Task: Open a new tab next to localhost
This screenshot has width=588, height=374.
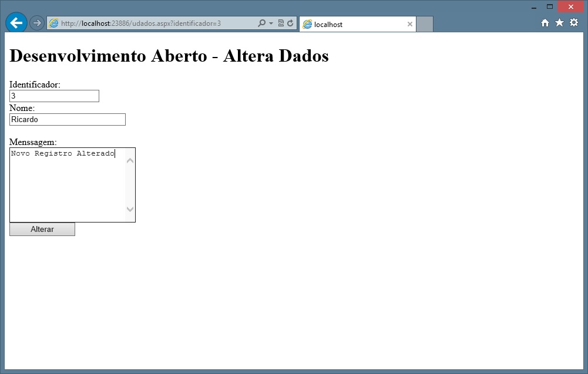Action: pos(425,25)
